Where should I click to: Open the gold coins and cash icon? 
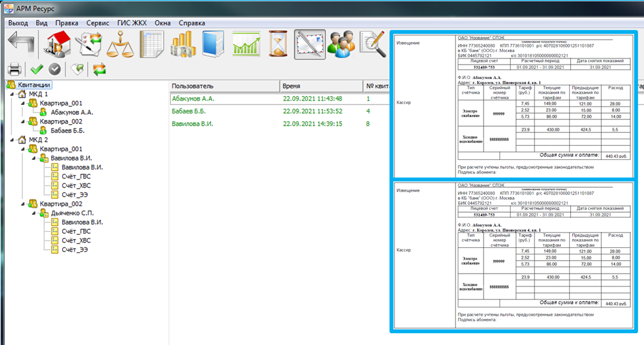click(x=183, y=45)
